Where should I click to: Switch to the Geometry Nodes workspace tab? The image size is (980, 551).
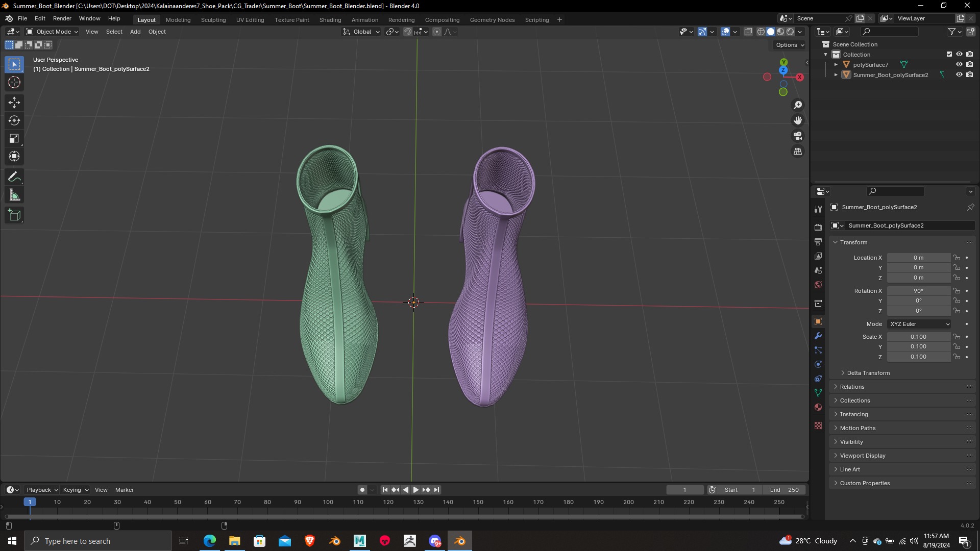(x=492, y=20)
